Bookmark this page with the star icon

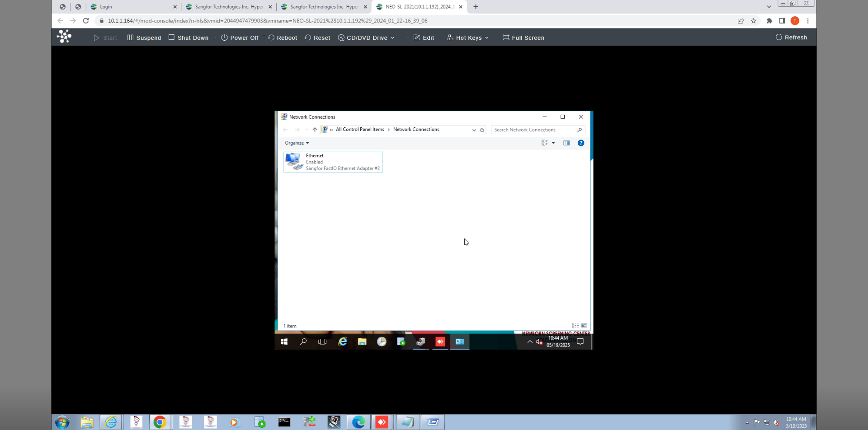point(754,21)
